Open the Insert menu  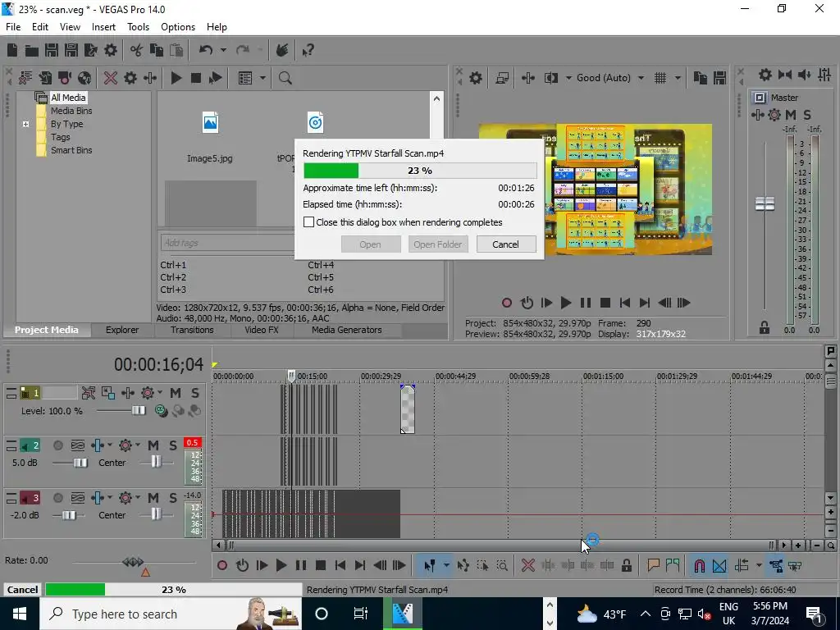(x=103, y=27)
